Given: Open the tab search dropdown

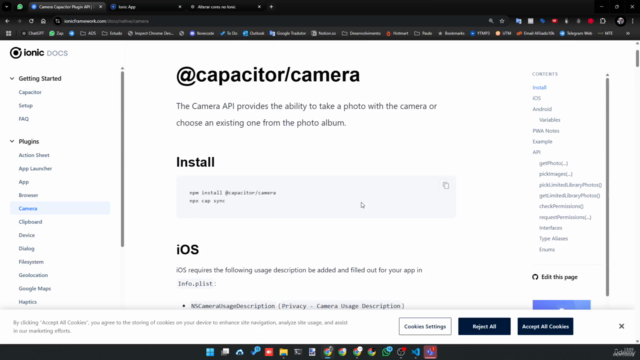Looking at the screenshot, I should [x=7, y=7].
